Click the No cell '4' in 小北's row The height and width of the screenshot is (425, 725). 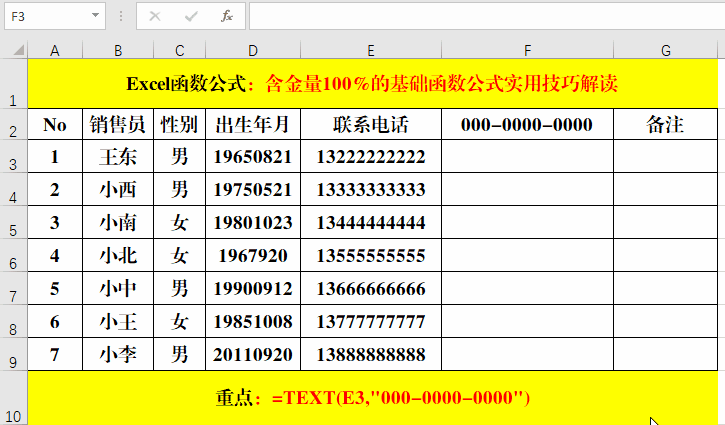click(55, 255)
